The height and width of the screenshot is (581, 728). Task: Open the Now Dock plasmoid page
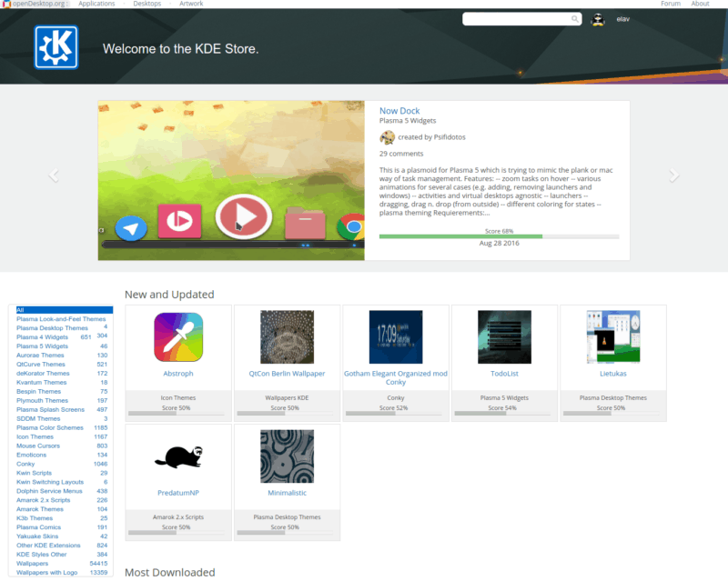pos(400,110)
